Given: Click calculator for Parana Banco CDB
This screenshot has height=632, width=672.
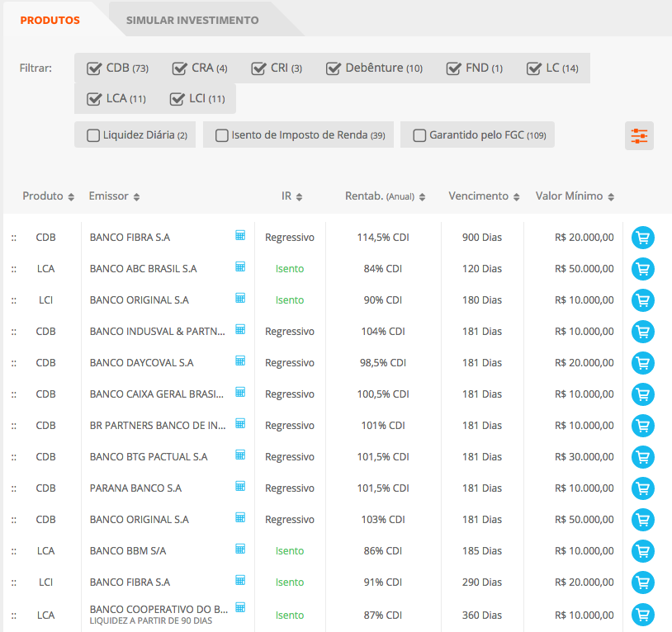Looking at the screenshot, I should click(x=240, y=486).
